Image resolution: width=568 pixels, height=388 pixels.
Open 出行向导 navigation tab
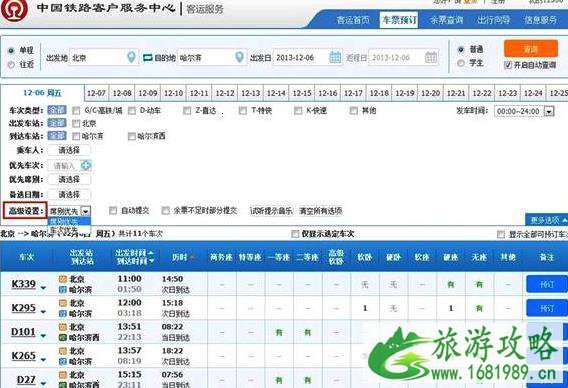[493, 20]
